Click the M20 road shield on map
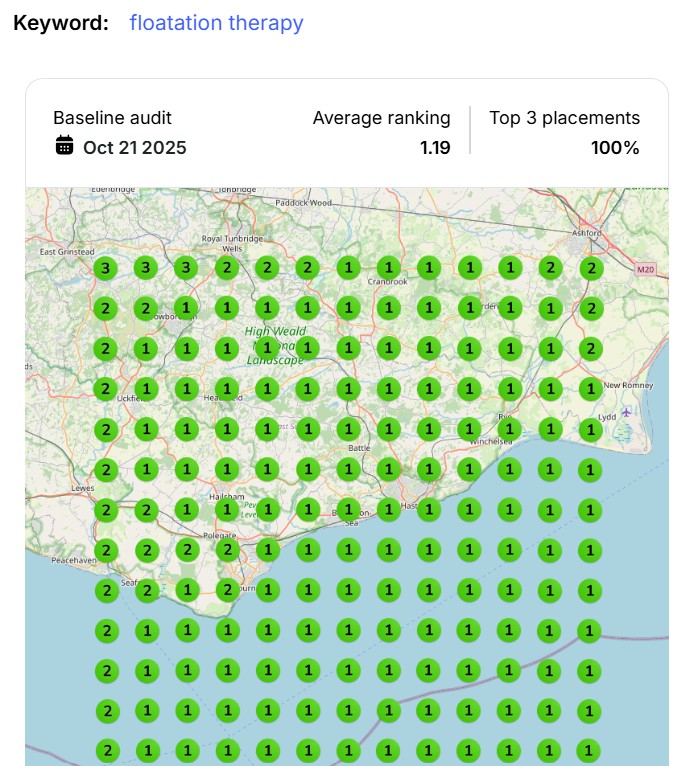The image size is (690, 766). (645, 269)
